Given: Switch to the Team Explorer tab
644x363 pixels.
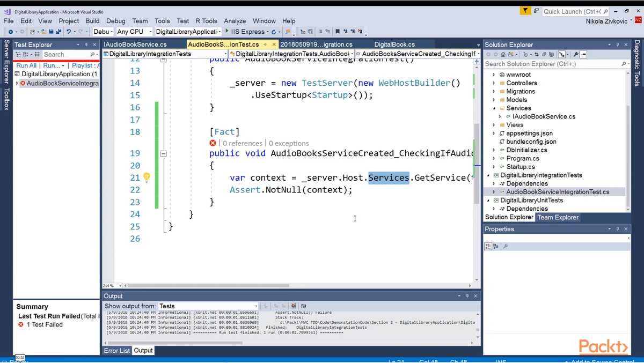Looking at the screenshot, I should point(558,217).
